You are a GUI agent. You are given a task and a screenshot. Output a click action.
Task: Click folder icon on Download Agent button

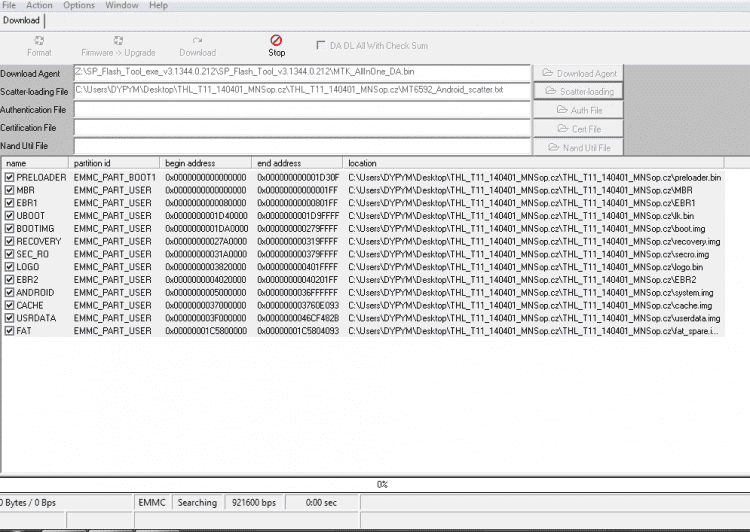(x=547, y=73)
